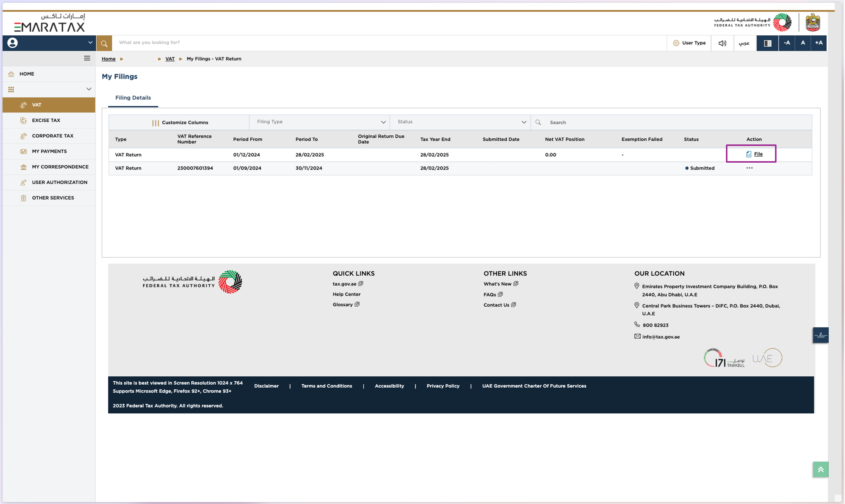845x504 pixels.
Task: Click the floating signature widget icon
Action: coord(820,335)
